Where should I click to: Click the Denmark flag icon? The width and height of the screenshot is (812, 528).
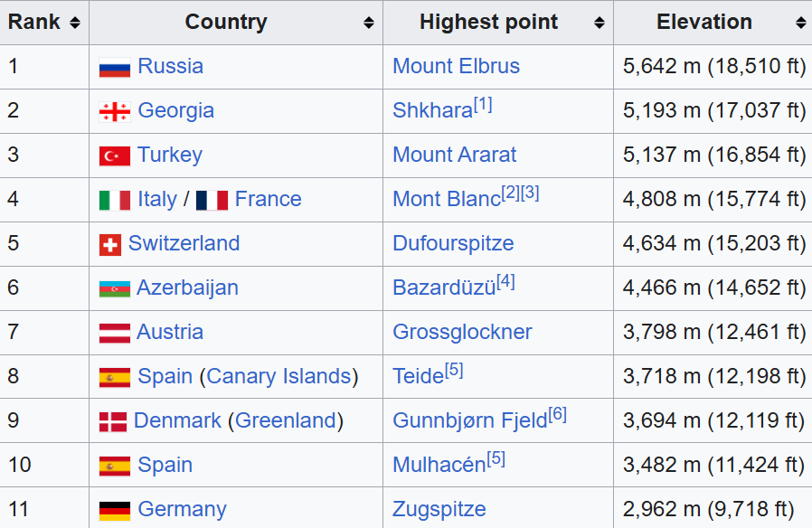[x=113, y=421]
